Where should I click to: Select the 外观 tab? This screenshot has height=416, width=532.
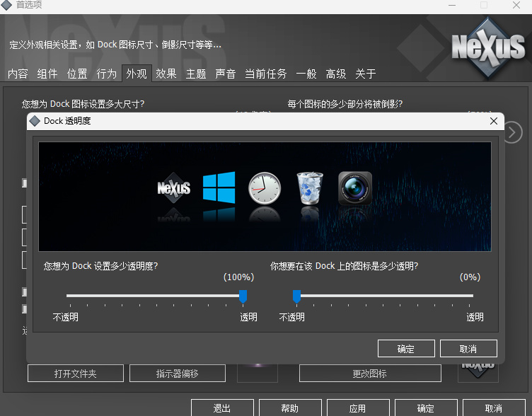point(137,74)
